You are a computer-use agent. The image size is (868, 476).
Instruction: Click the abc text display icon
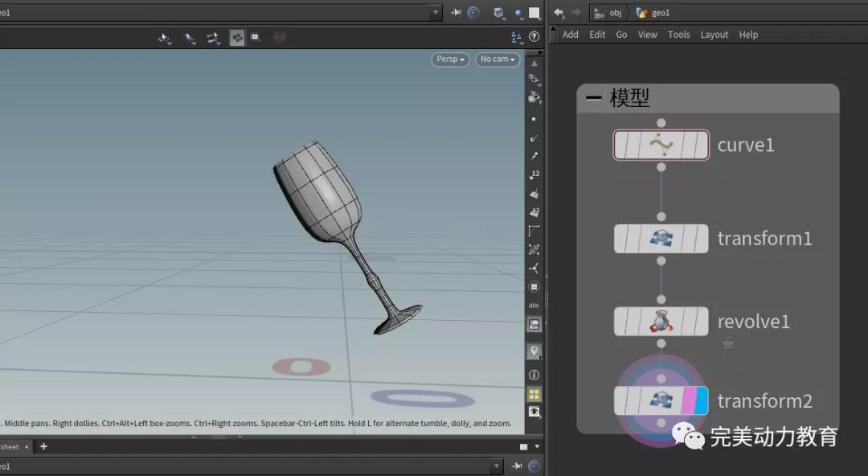coord(534,306)
